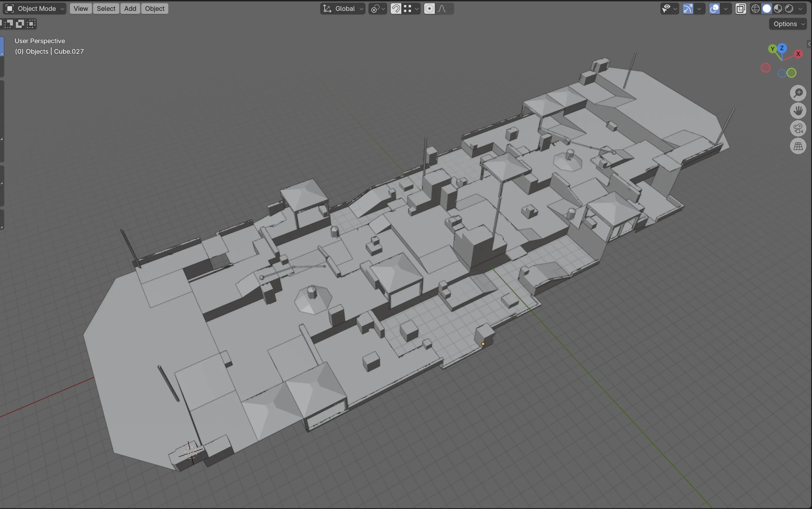This screenshot has width=812, height=509.
Task: Open the Object menu
Action: [x=155, y=9]
